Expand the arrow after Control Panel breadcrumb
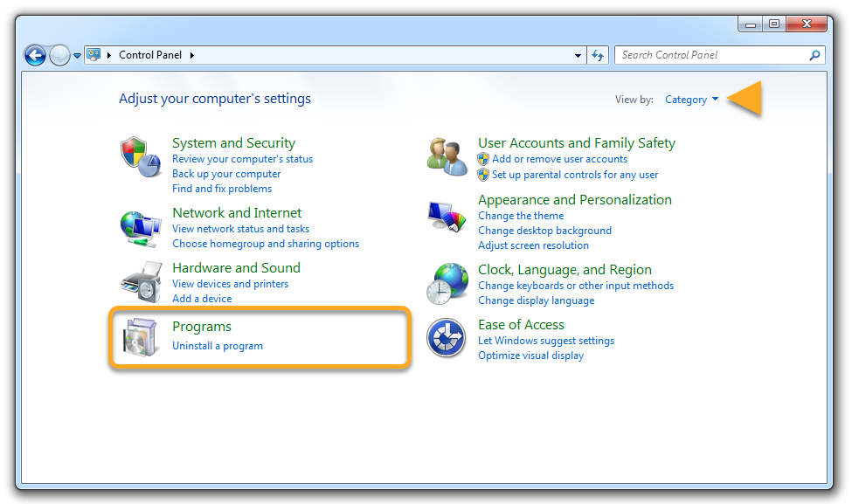 pos(192,55)
